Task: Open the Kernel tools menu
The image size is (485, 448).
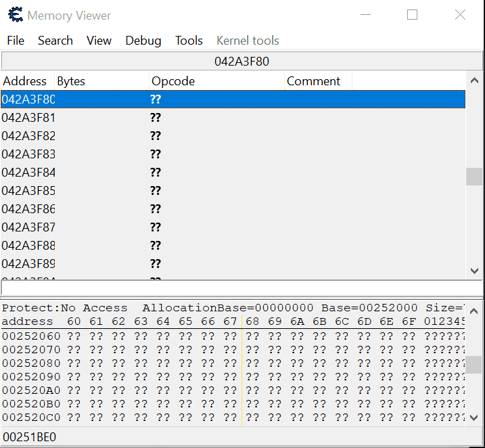Action: pyautogui.click(x=248, y=41)
